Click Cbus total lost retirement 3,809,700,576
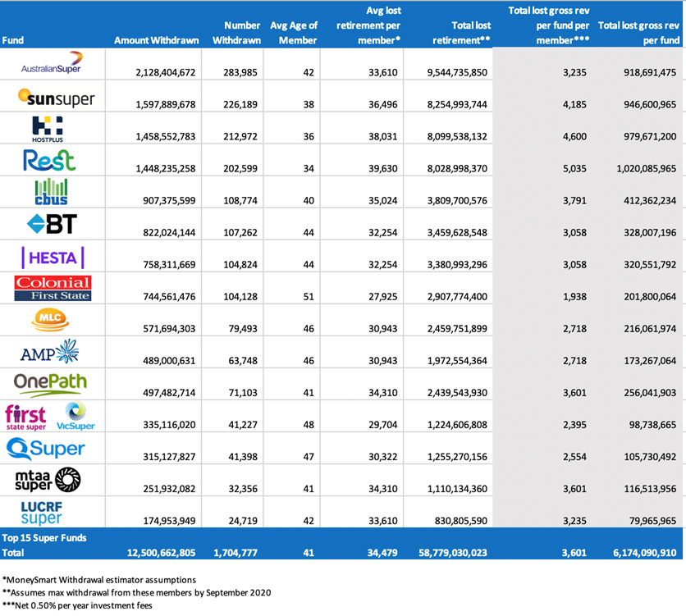The height and width of the screenshot is (616, 686). [457, 201]
